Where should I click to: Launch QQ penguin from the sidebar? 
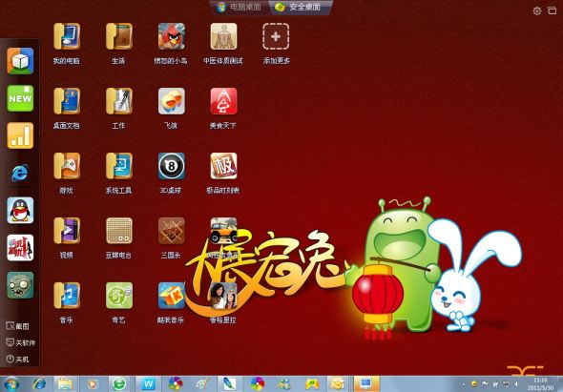tap(20, 211)
